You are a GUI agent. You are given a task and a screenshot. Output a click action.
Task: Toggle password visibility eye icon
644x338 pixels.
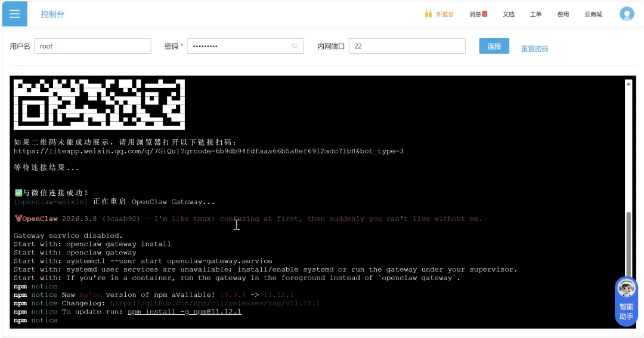click(295, 46)
